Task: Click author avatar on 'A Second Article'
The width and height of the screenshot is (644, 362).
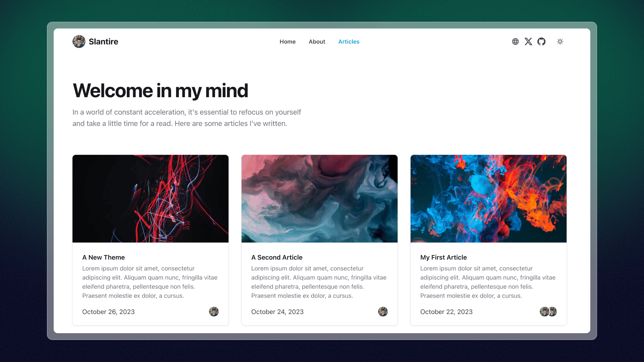Action: pos(383,312)
